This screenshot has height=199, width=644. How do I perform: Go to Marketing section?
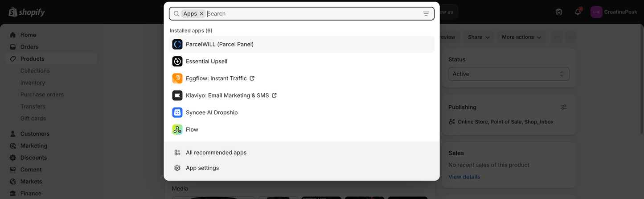tap(34, 146)
